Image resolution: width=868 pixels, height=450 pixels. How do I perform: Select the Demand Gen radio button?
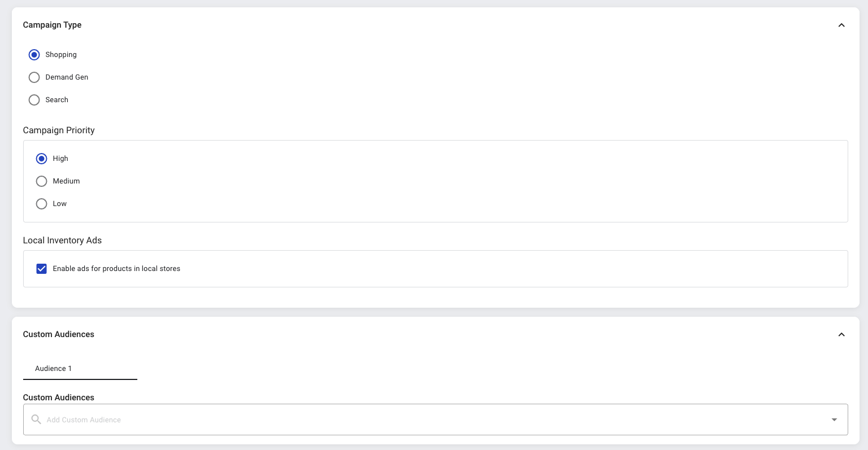[34, 77]
